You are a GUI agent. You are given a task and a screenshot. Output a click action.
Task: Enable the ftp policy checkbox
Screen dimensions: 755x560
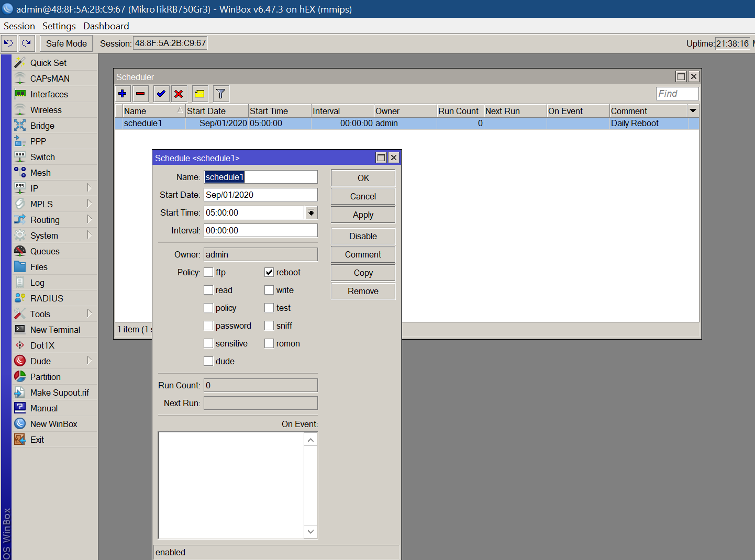pyautogui.click(x=208, y=272)
